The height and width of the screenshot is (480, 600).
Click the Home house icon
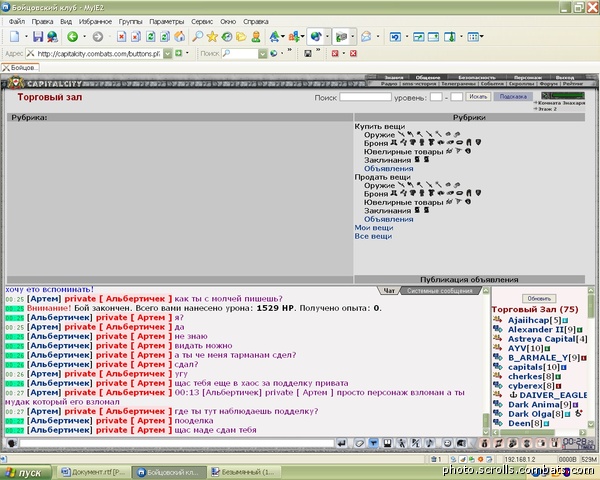pos(179,37)
